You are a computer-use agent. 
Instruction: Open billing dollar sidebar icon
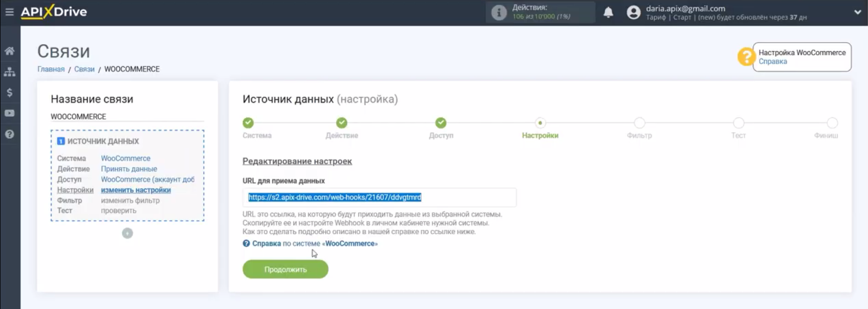point(10,93)
